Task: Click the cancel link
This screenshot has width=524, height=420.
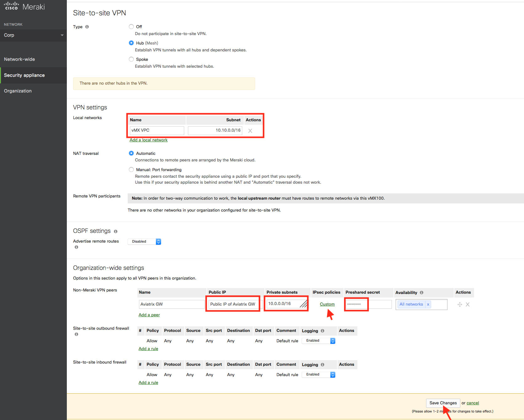Action: point(473,403)
